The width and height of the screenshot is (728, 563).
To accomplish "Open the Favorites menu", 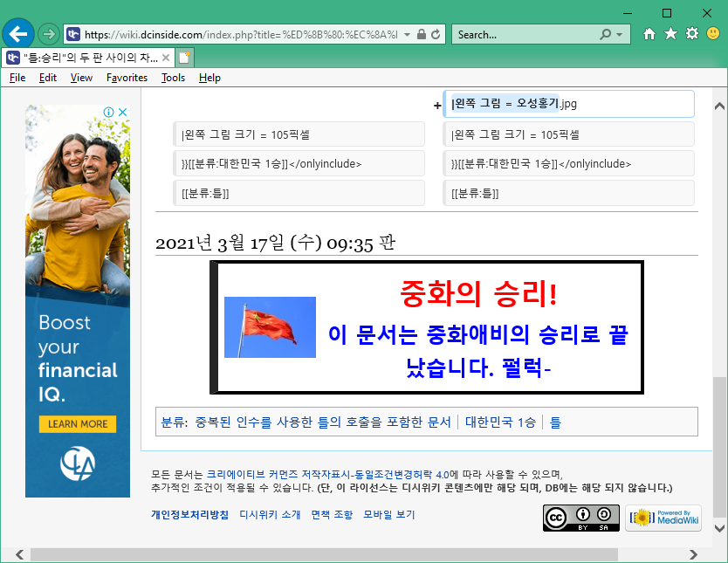I will pos(127,78).
